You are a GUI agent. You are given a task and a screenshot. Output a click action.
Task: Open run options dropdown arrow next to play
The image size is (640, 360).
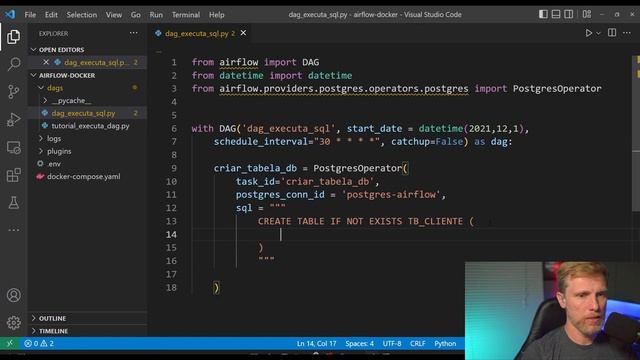[x=598, y=33]
